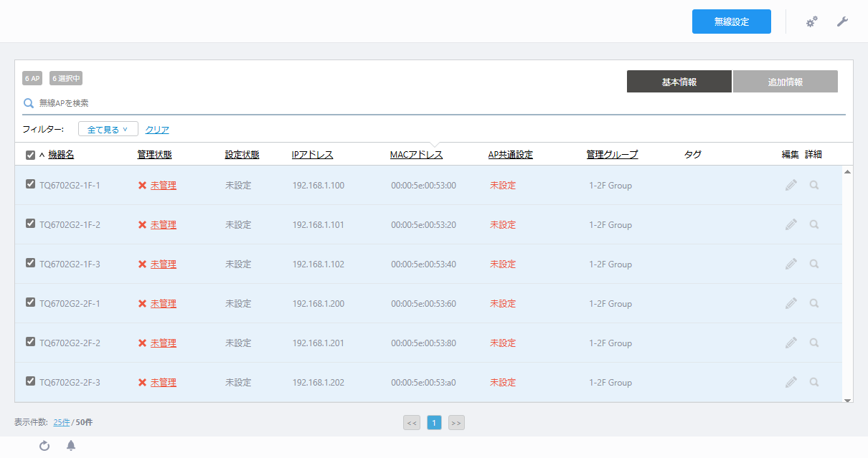The width and height of the screenshot is (868, 458).
Task: Click the edit pencil for TQ6702G2-1F-1
Action: (791, 185)
